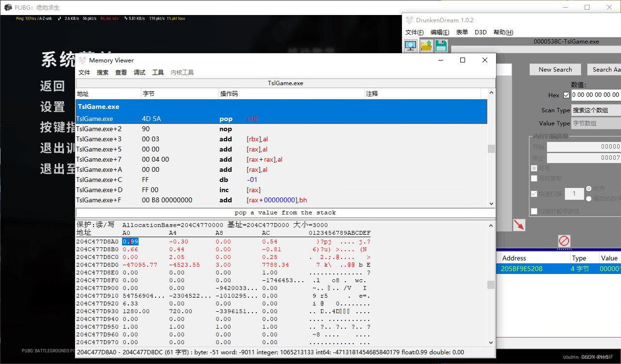The width and height of the screenshot is (621, 364).
Task: Click hex dump scrollbar up arrow
Action: point(491,225)
